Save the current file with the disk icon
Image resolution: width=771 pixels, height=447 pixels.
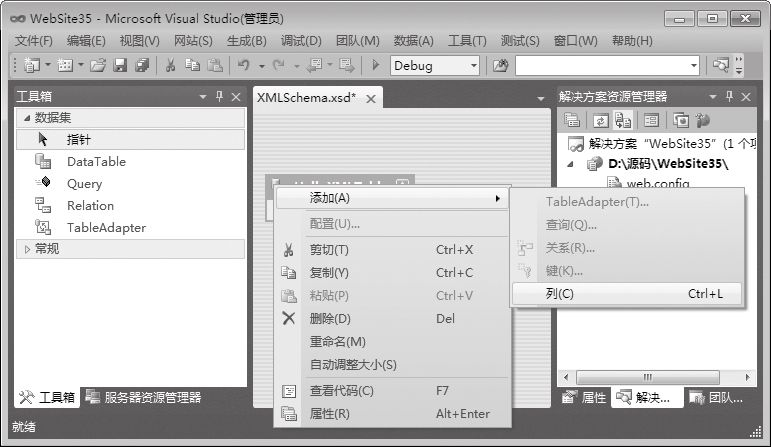(x=120, y=65)
